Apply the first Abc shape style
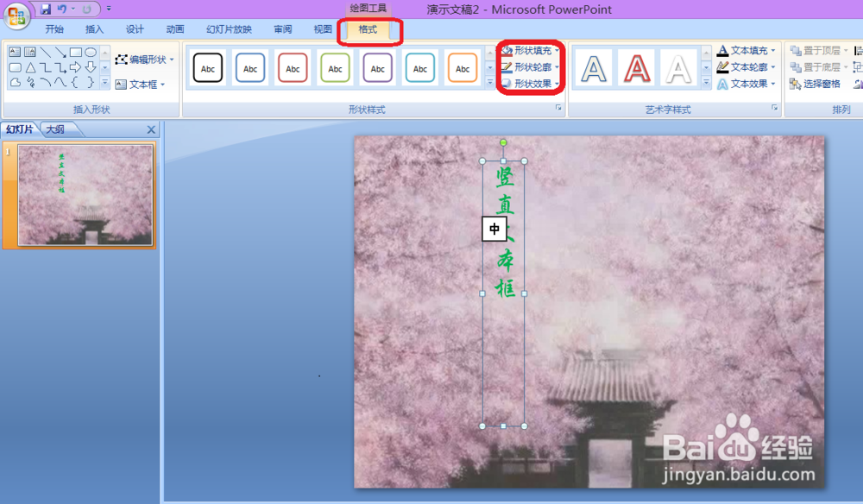The height and width of the screenshot is (504, 863). coord(207,67)
